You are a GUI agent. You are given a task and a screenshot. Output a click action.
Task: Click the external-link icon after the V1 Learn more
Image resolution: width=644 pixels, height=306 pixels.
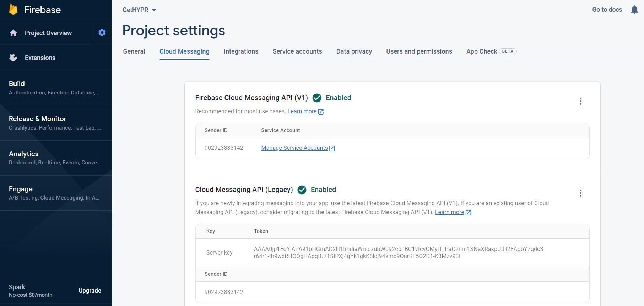coord(321,111)
